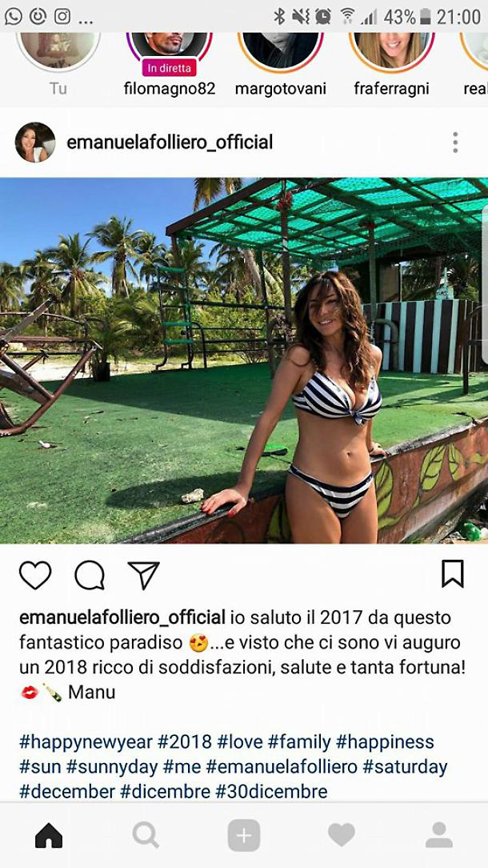Save post with the bookmark icon
488x868 pixels.
453,574
